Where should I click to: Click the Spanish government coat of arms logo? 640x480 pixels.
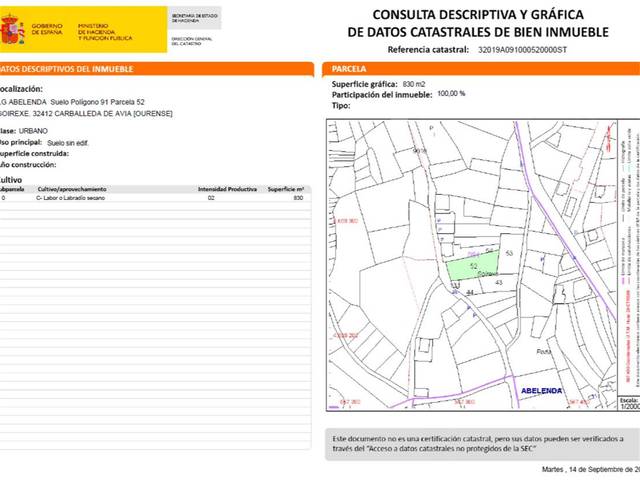pyautogui.click(x=12, y=29)
